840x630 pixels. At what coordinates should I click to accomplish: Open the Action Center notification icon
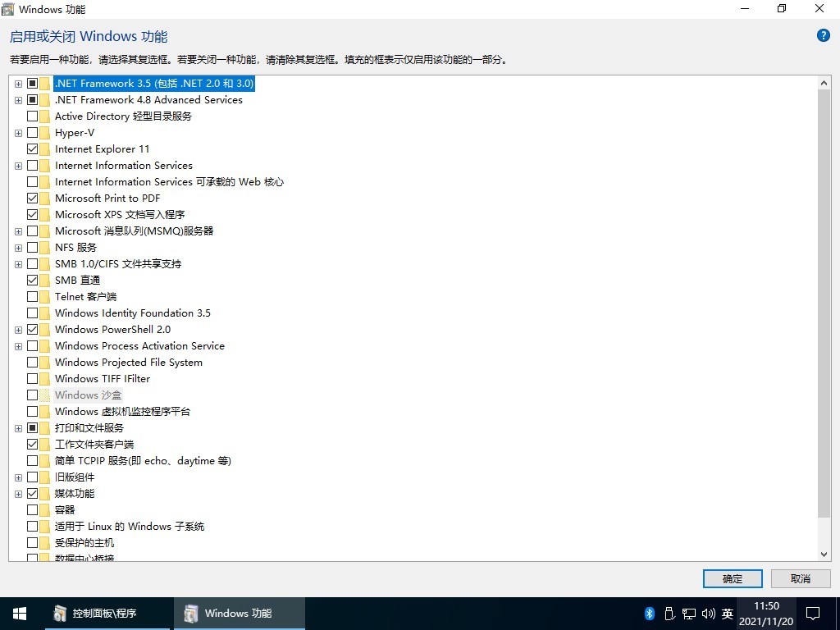tap(813, 613)
